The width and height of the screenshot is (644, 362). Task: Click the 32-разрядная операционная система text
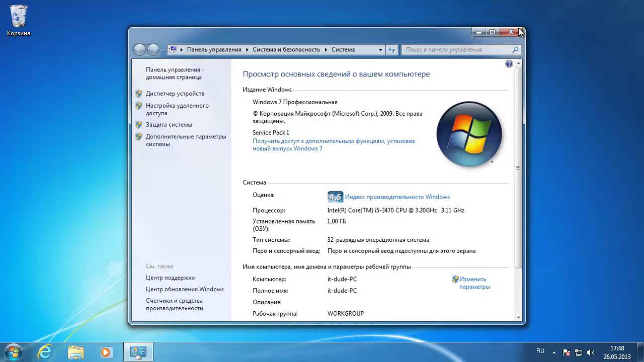[x=378, y=240]
